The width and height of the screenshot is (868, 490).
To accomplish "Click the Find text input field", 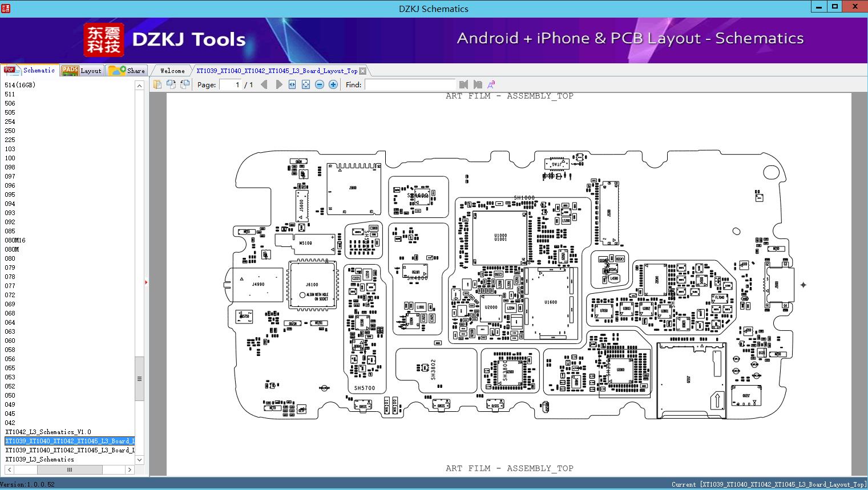I will [x=410, y=84].
